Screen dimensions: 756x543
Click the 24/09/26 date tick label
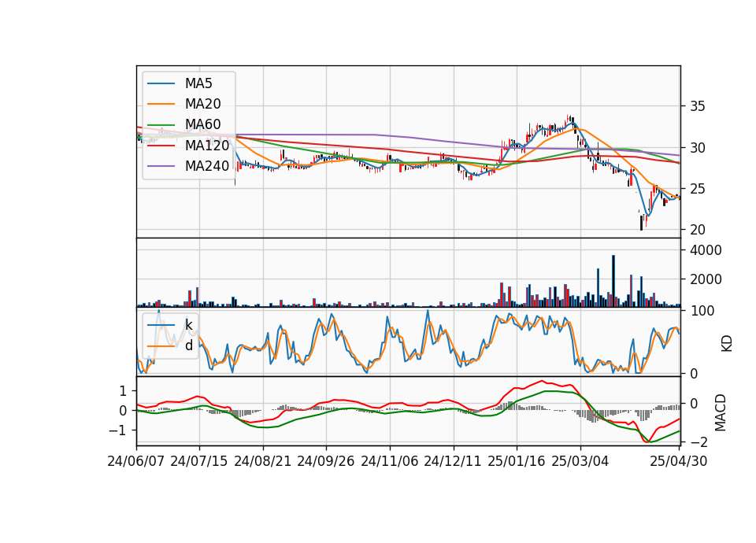(x=325, y=461)
